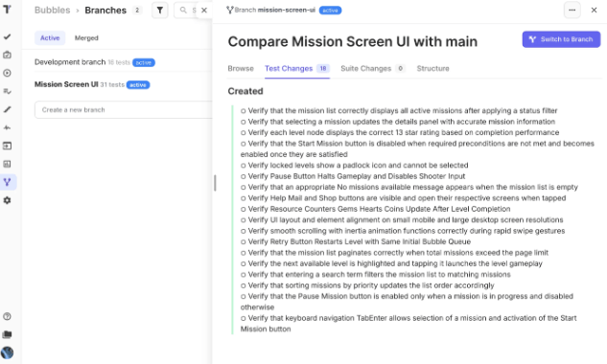
Task: Click the Branches breadcrumb title
Action: tap(105, 10)
